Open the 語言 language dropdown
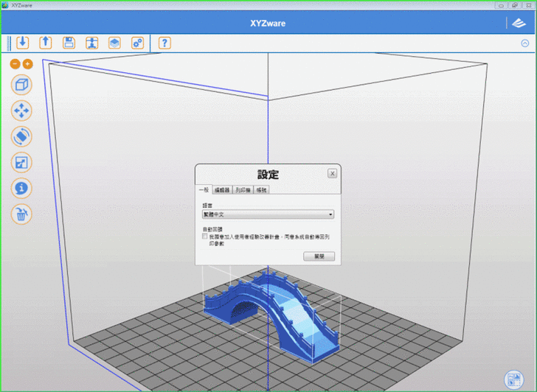Screen dimensions: 537x392 click(268, 214)
